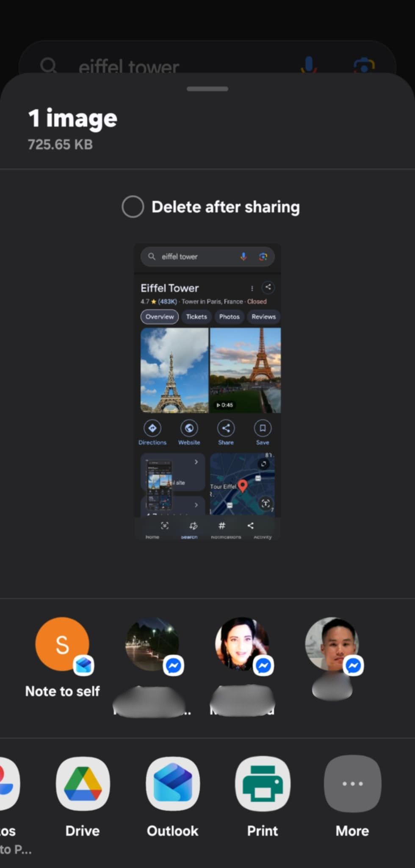
Task: Tap the share sheet drag handle
Action: point(207,89)
